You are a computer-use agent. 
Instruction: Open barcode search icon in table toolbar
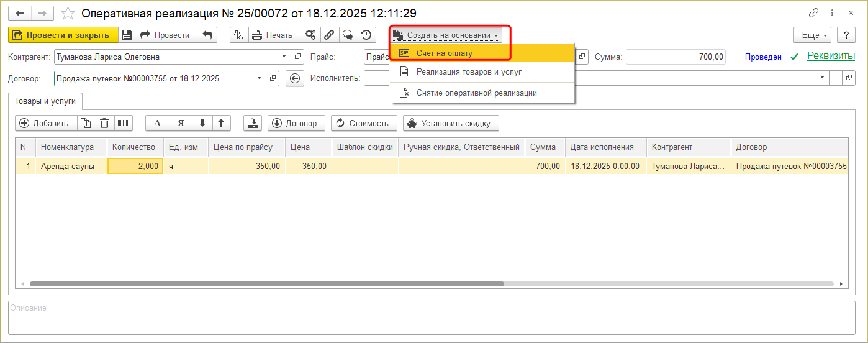pos(124,123)
